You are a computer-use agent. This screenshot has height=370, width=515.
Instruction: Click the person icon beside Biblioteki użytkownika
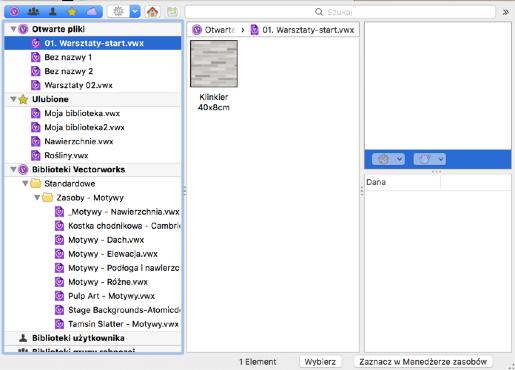23,338
